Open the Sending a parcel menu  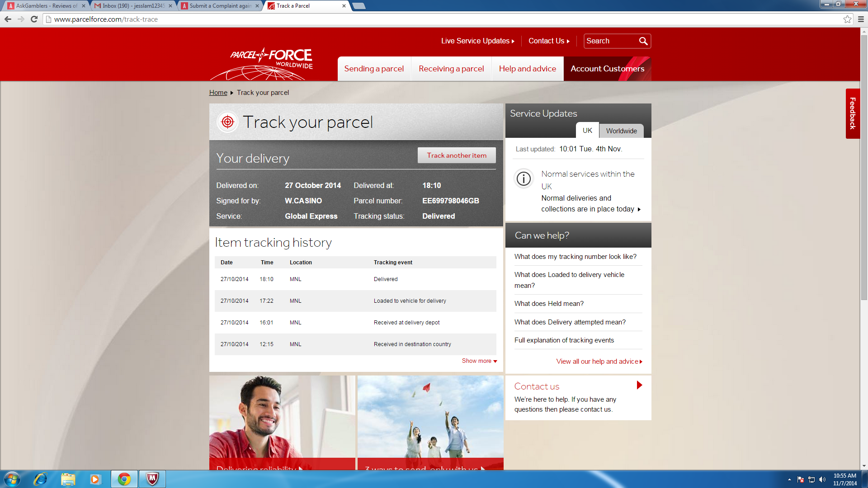(x=374, y=69)
